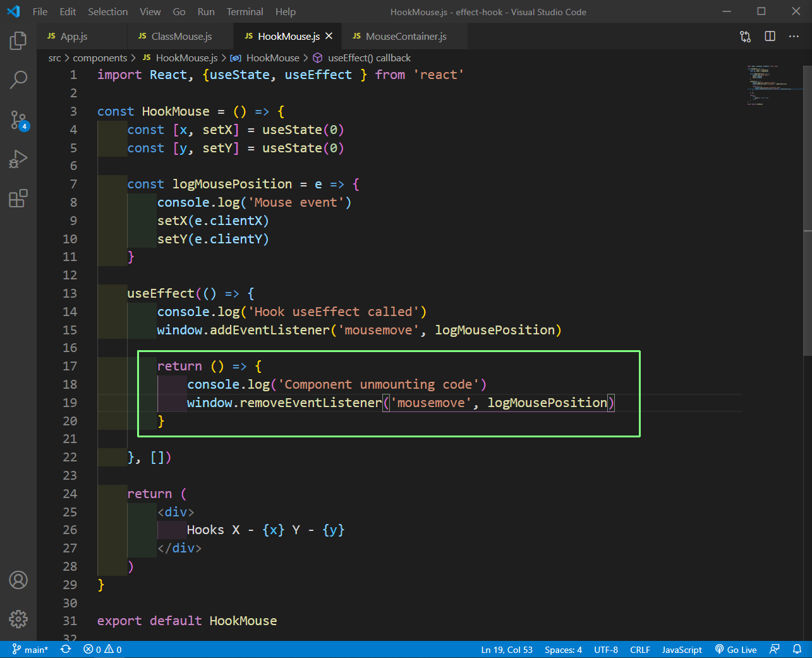
Task: Open the View menu
Action: click(150, 11)
